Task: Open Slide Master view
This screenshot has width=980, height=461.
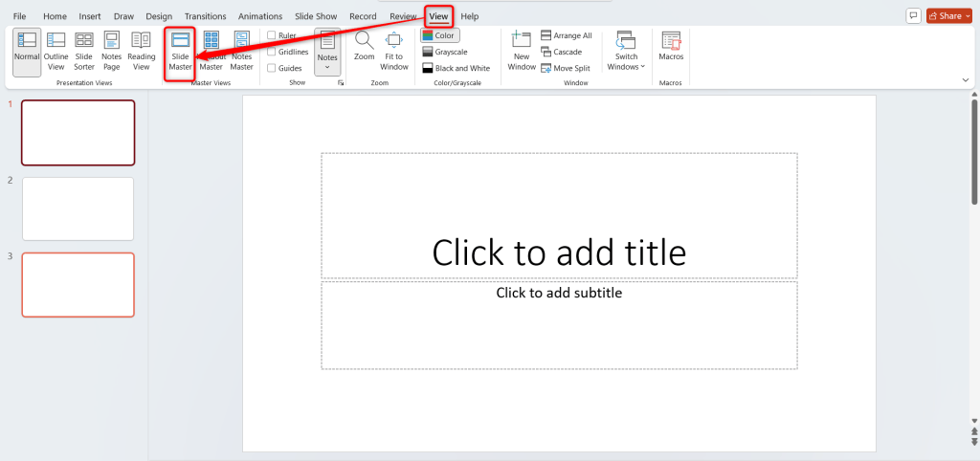Action: click(x=180, y=54)
